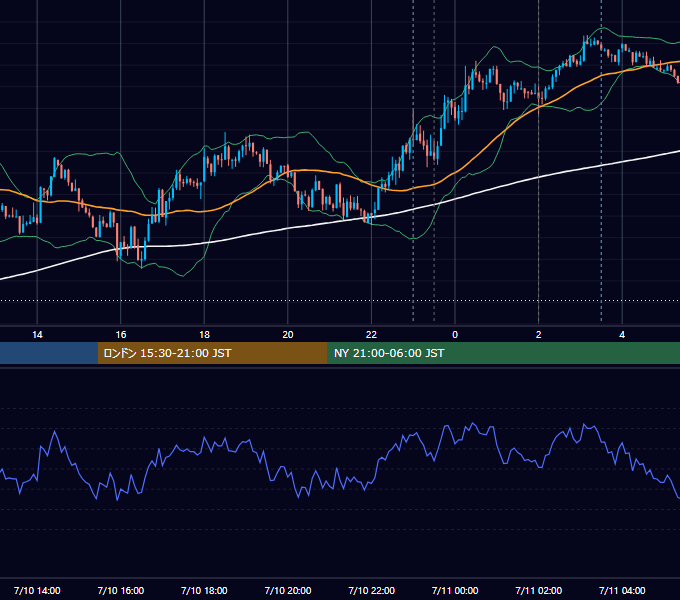Click the 7/11 04:00 date label
This screenshot has width=680, height=600.
coord(622,590)
